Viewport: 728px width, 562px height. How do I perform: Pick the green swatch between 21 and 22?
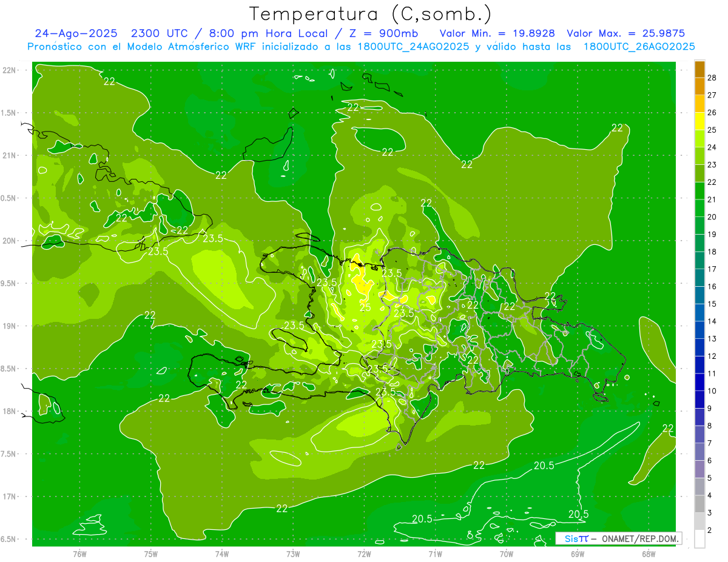click(x=699, y=190)
